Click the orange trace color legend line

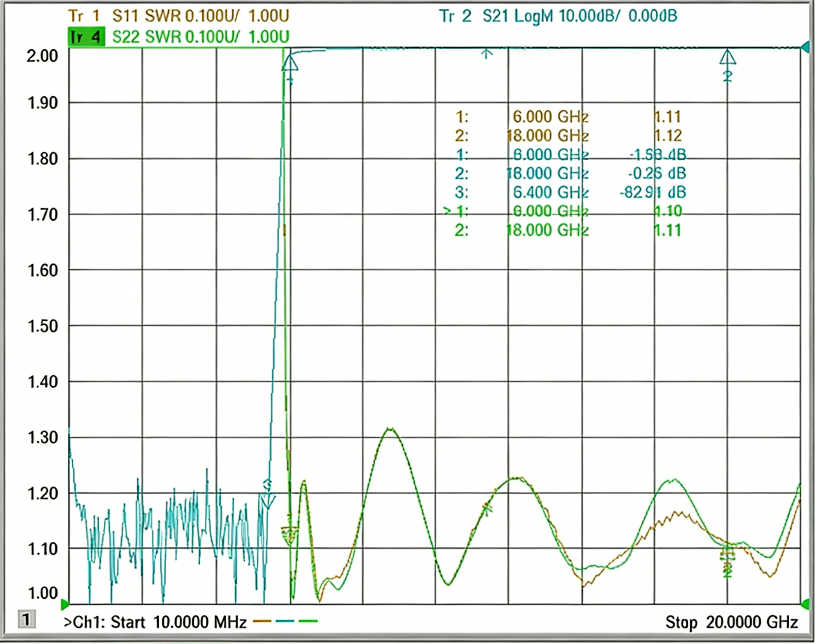pos(262,621)
